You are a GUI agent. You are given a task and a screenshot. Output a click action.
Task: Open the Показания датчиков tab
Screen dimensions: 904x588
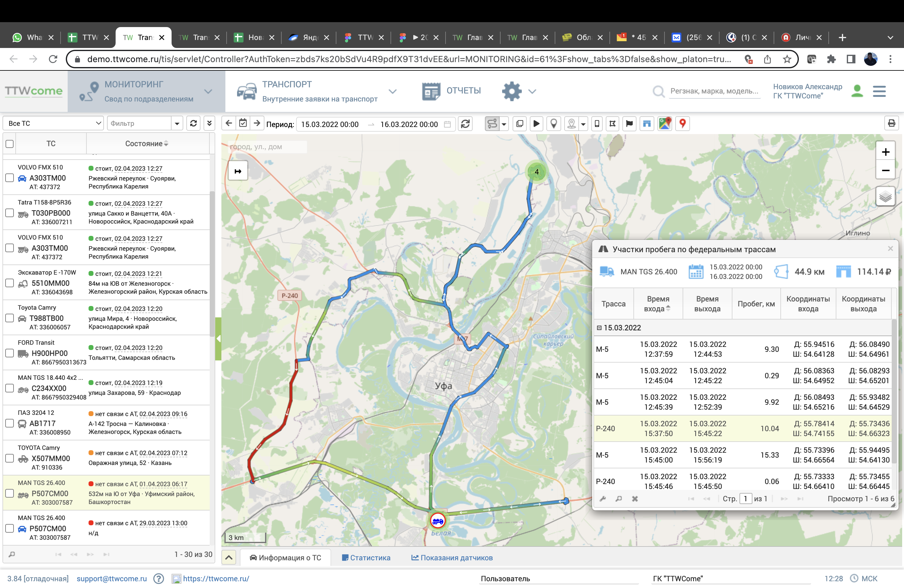pyautogui.click(x=452, y=558)
